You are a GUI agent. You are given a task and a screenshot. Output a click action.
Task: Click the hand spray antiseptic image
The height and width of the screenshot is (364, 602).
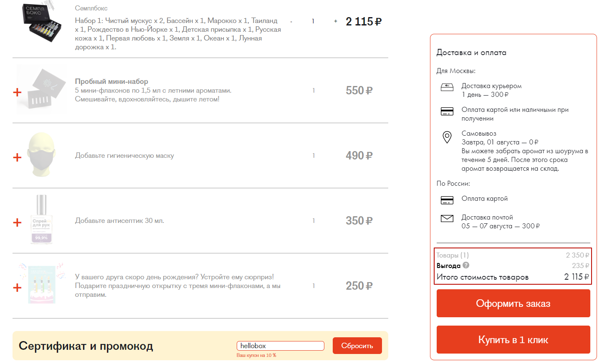pos(41,220)
